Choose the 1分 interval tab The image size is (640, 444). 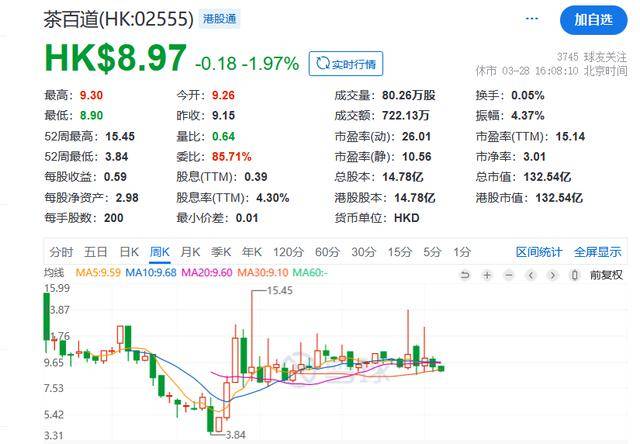pyautogui.click(x=462, y=252)
